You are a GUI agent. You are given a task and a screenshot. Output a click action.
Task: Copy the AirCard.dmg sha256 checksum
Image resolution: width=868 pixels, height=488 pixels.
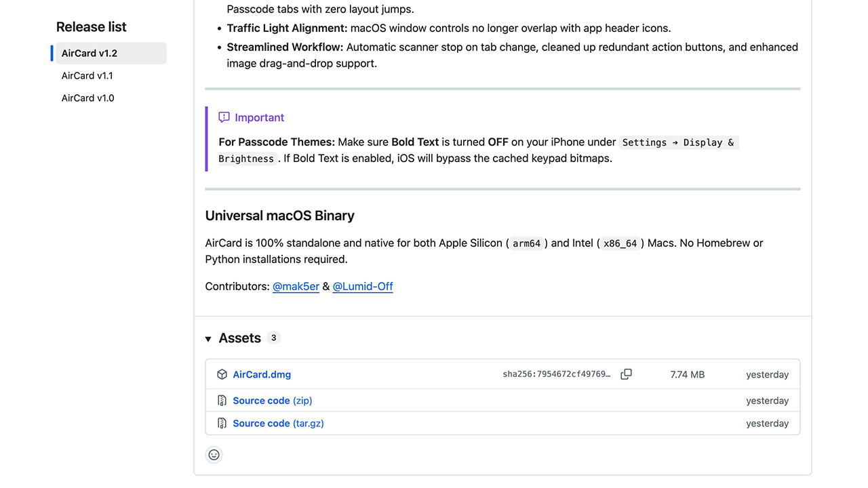[x=626, y=374]
